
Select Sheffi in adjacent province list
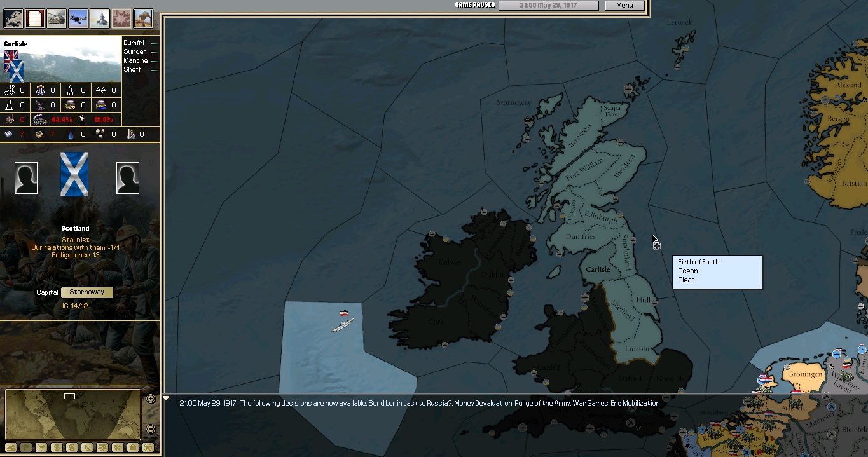pyautogui.click(x=134, y=70)
